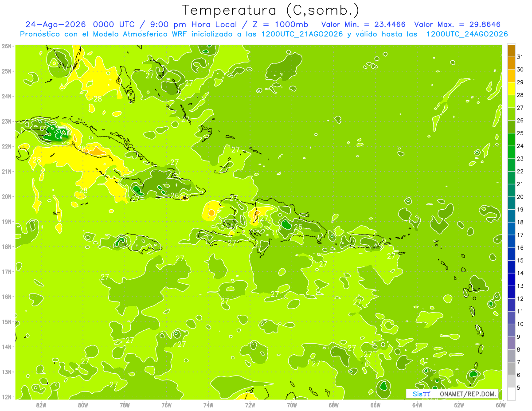Click the 12N latitude axis label

7,397
